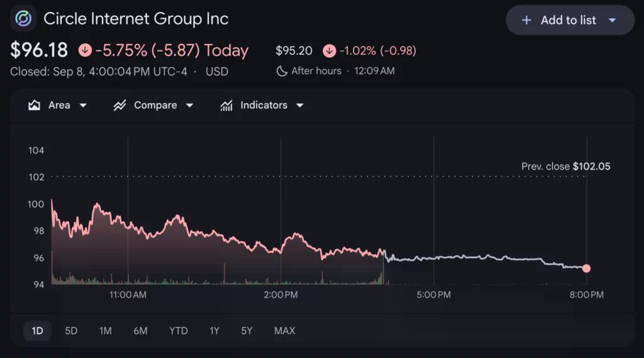
Task: Click the 104 price axis label
Action: tap(36, 151)
